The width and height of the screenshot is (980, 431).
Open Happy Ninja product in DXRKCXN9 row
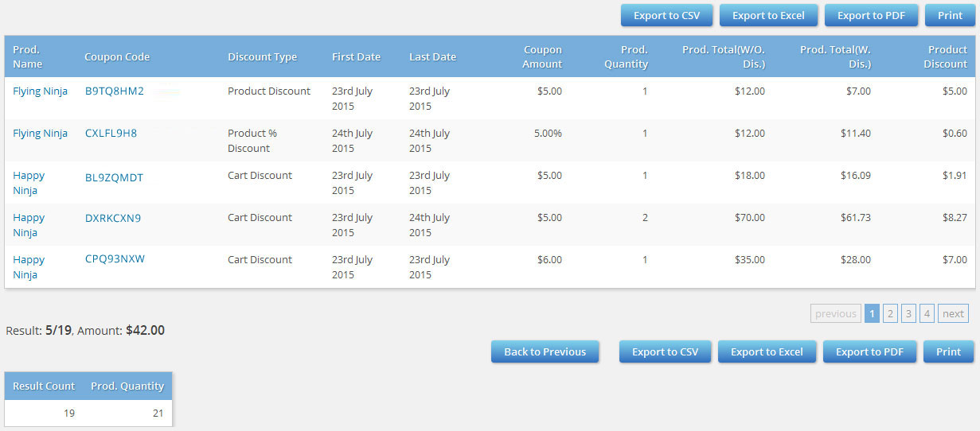pyautogui.click(x=29, y=225)
